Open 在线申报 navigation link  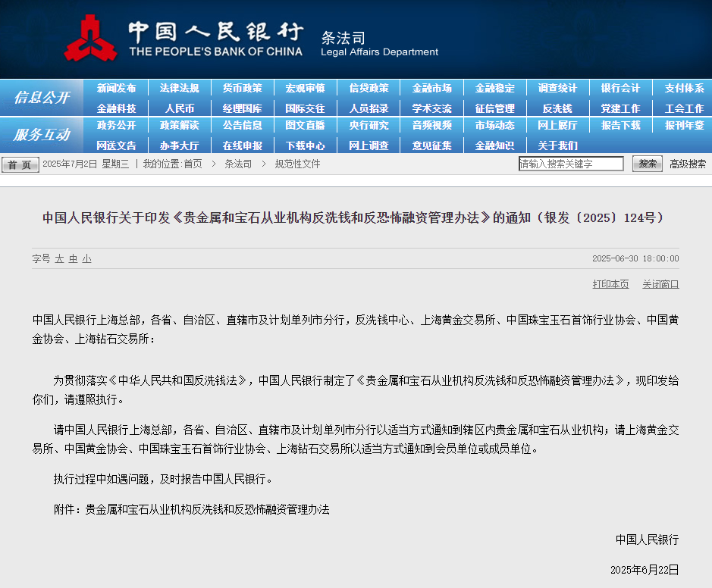(x=243, y=145)
